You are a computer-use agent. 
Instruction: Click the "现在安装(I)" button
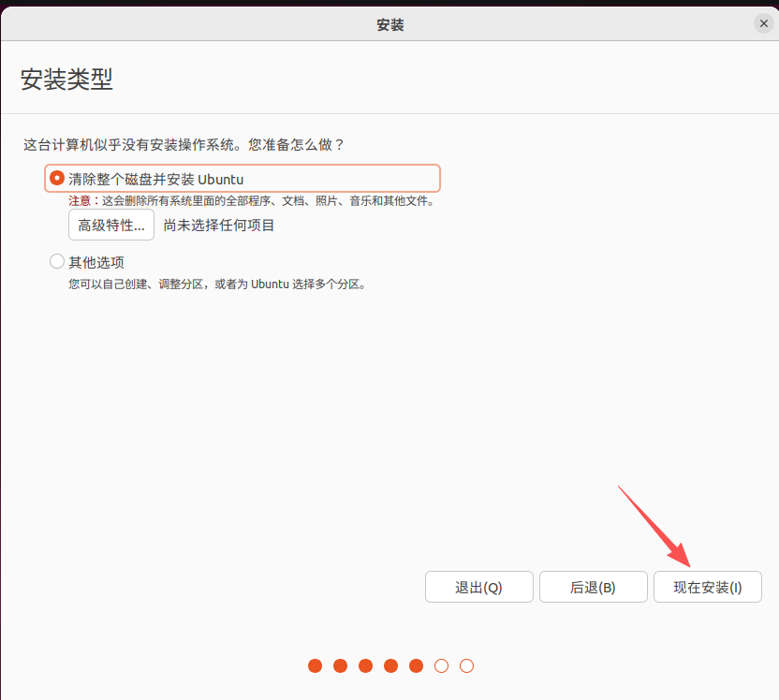coord(708,587)
